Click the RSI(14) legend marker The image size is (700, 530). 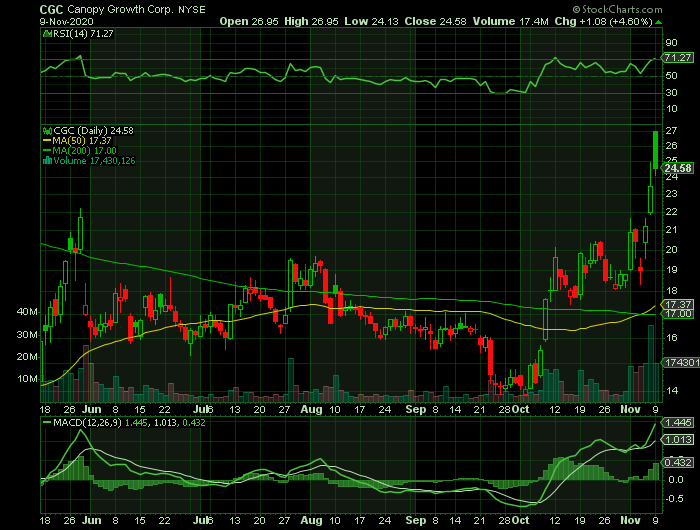[45, 34]
